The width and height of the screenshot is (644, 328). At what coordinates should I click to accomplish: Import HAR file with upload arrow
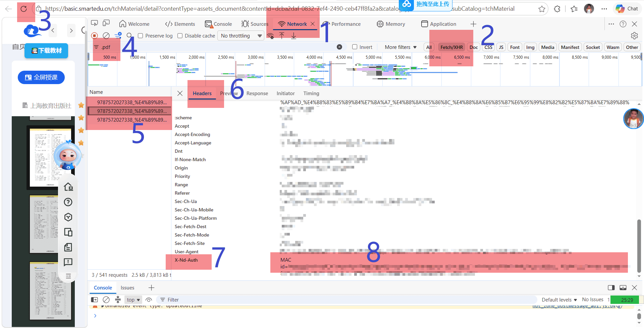282,36
